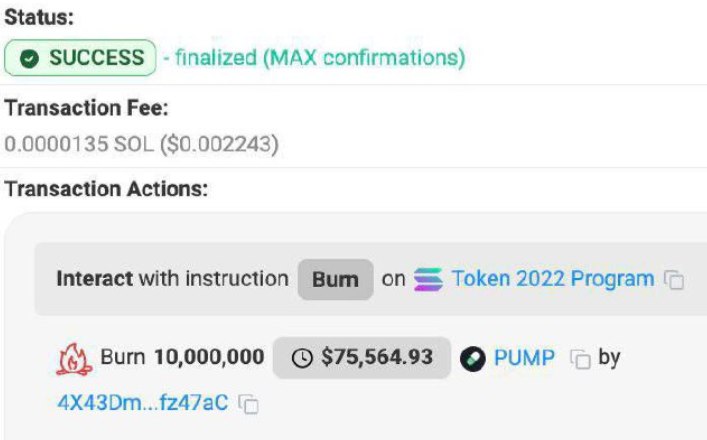Click the Solana logo before Token 2022 Program
Viewport: 707px width, 440px height.
pyautogui.click(x=428, y=280)
